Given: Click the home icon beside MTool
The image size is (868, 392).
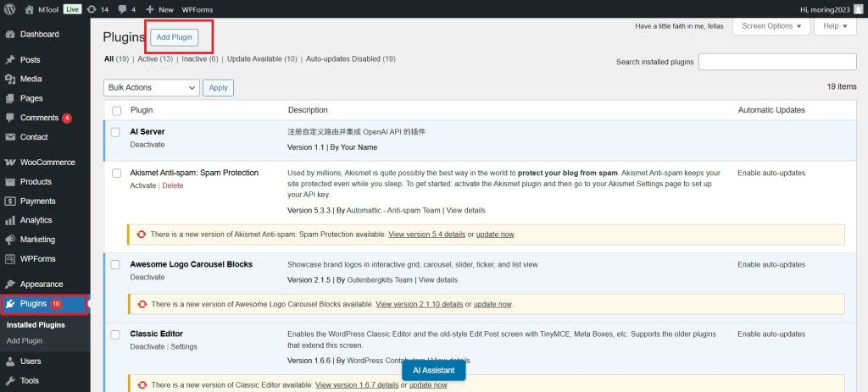Looking at the screenshot, I should 30,9.
